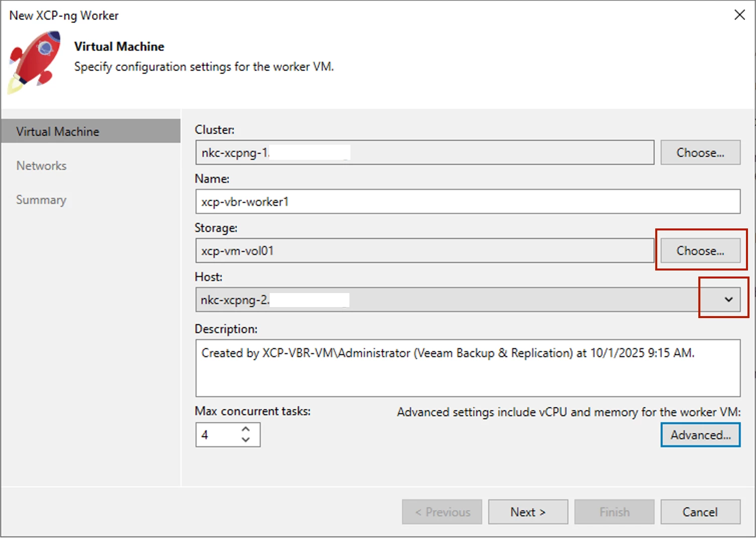
Task: Decrease max concurrent tasks value
Action: tap(246, 440)
